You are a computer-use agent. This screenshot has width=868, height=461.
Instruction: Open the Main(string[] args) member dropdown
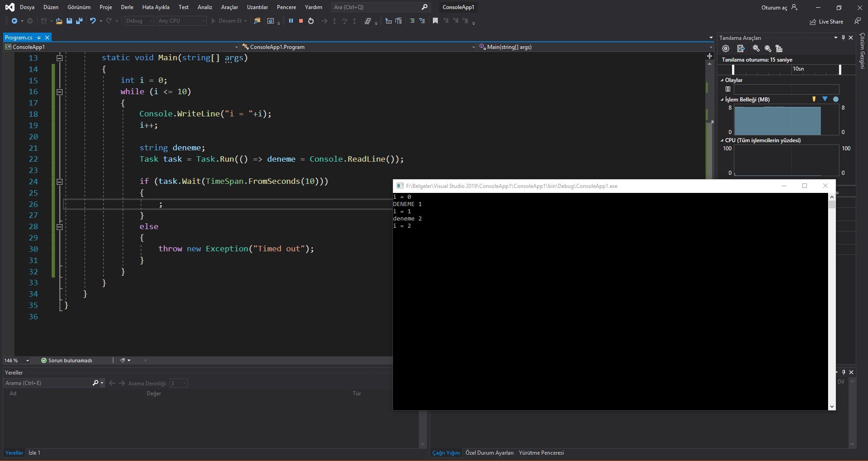point(595,47)
